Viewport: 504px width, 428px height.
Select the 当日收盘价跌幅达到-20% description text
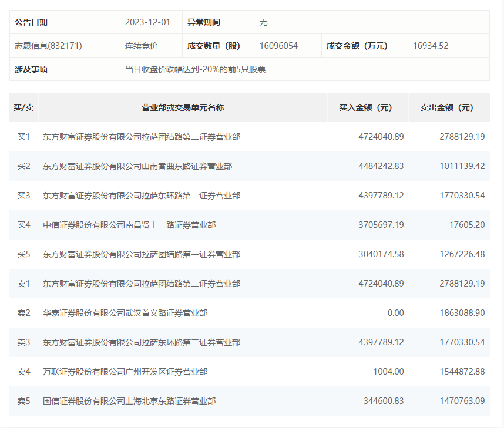195,69
